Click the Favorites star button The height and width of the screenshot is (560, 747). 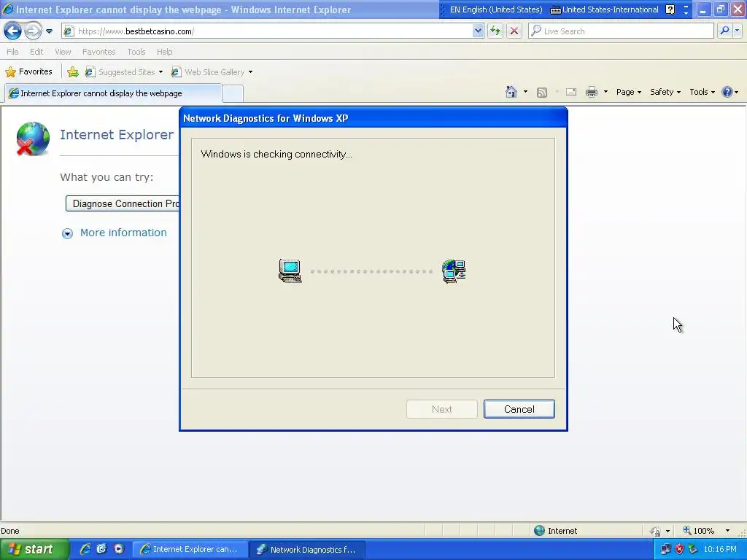pos(28,72)
